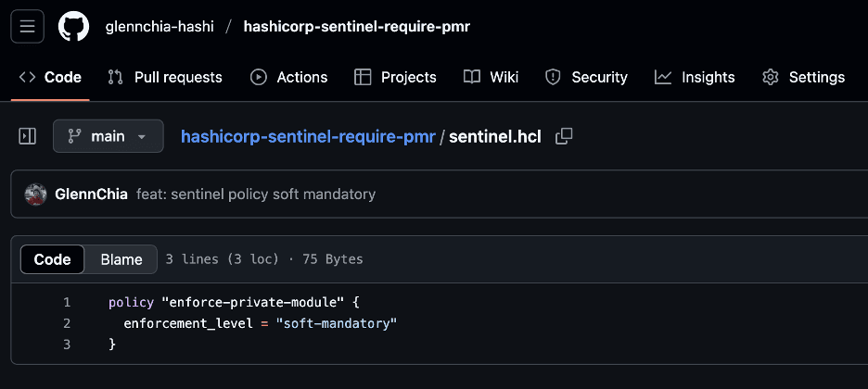
Task: Open GlennChia commit author link
Action: 91,194
